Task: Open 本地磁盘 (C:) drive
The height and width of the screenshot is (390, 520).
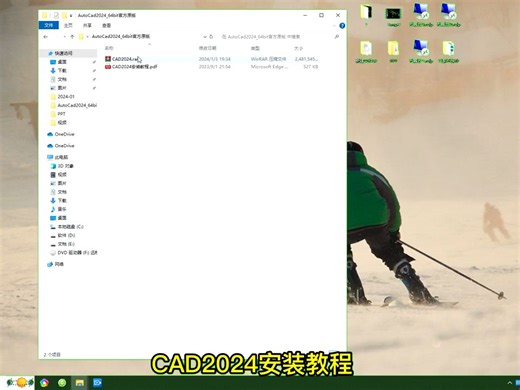Action: (70, 227)
